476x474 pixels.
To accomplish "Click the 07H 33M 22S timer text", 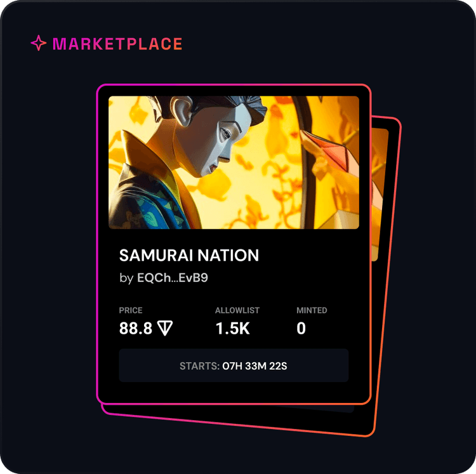I will pyautogui.click(x=255, y=366).
